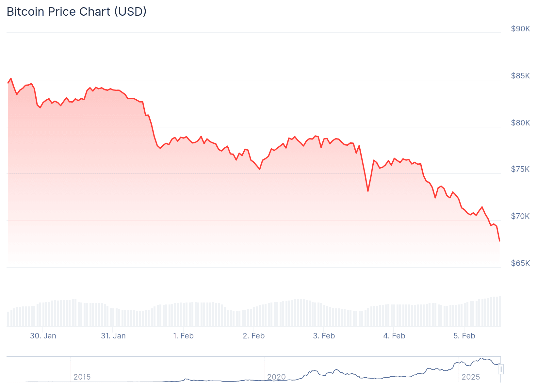Select the 2. Feb axis label
Viewport: 537px width, 392px height.
[254, 336]
